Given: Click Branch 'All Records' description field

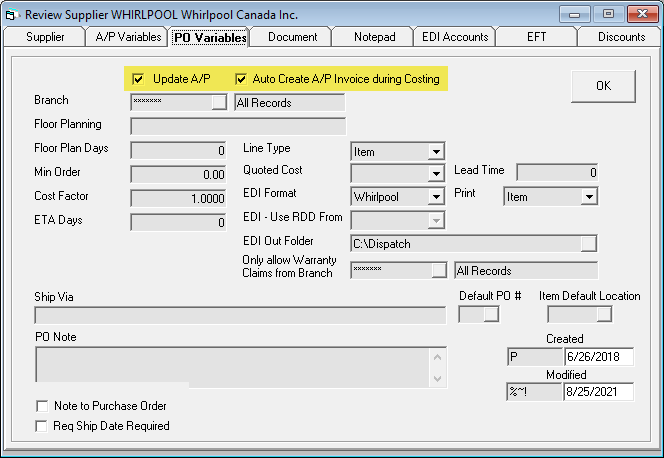Looking at the screenshot, I should [289, 103].
